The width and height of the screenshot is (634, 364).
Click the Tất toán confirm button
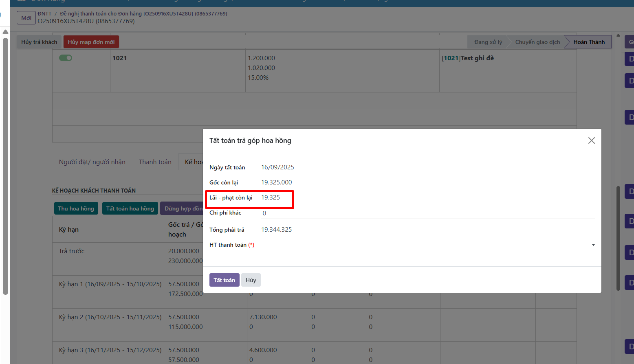click(x=224, y=280)
